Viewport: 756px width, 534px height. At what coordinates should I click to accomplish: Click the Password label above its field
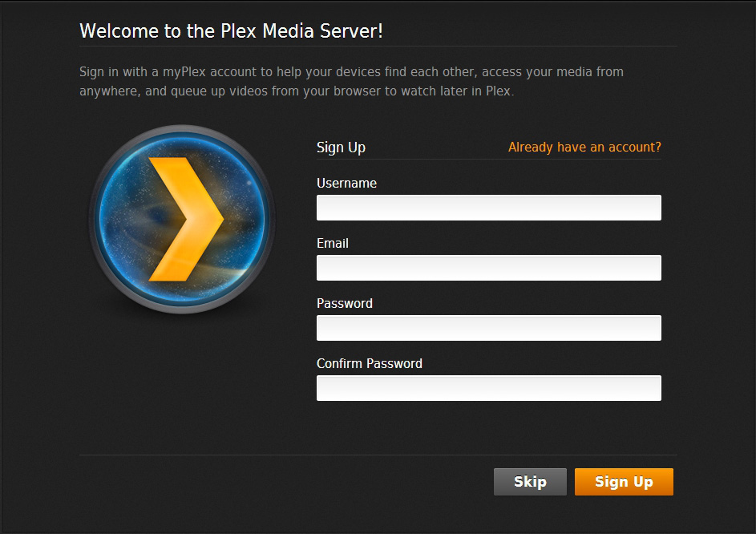[345, 304]
